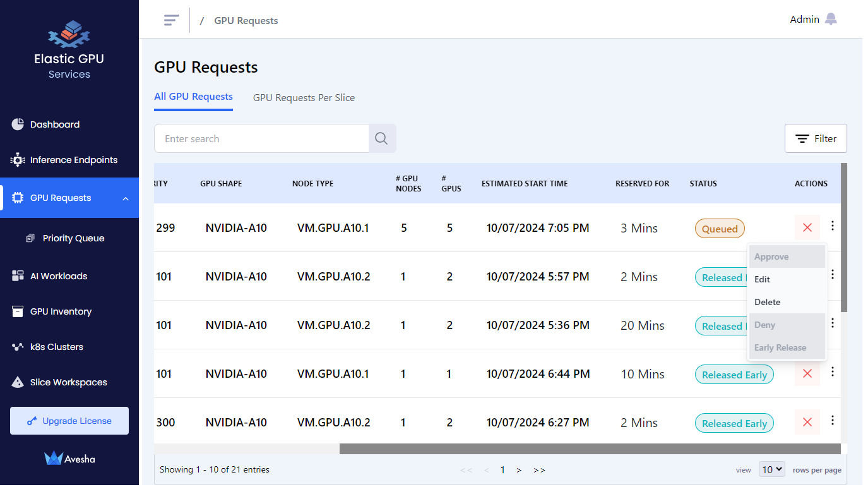Collapse the GPU Requests sidebar chevron
Image resolution: width=868 pixels, height=494 pixels.
click(x=126, y=198)
